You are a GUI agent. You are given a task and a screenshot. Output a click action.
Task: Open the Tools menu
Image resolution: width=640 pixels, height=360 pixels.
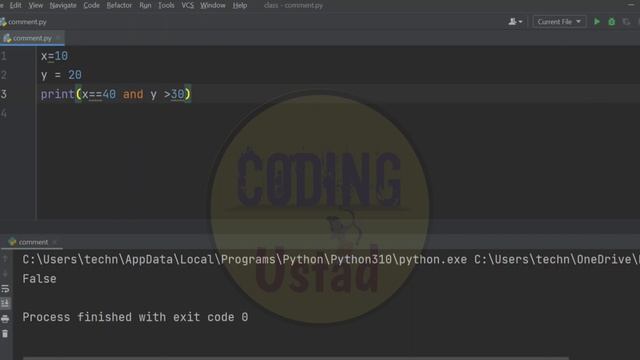coord(166,5)
